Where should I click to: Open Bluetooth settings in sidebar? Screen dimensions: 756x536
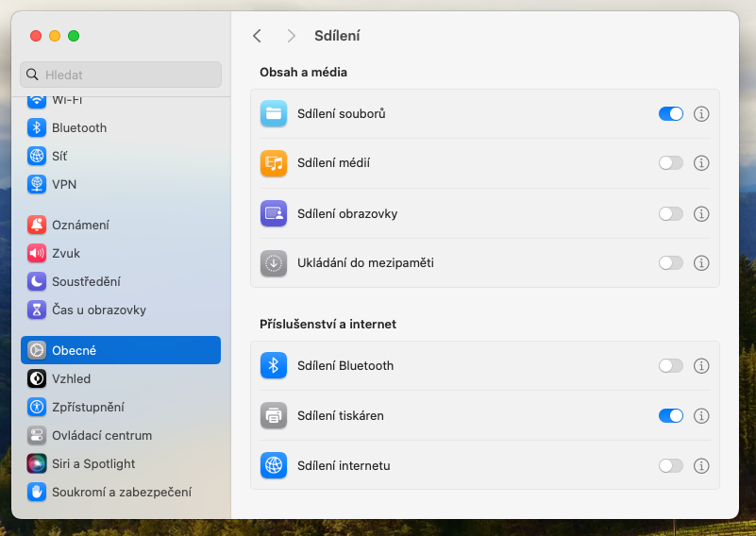click(79, 127)
